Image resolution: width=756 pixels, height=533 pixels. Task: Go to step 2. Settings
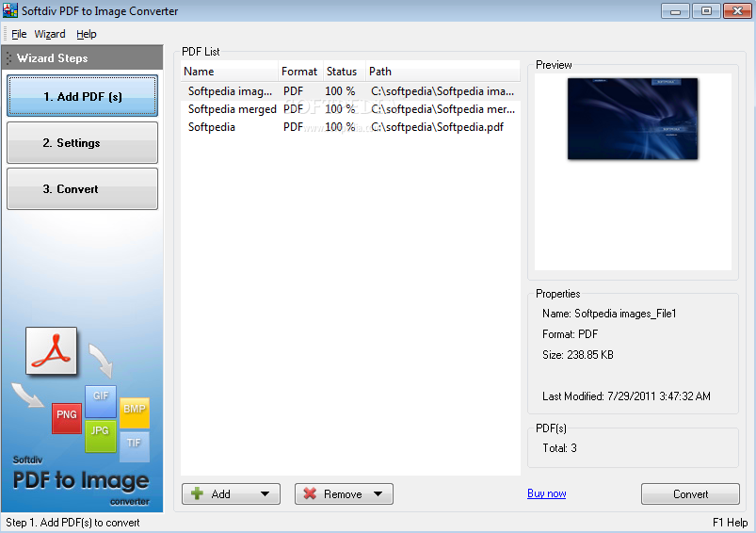[x=83, y=143]
